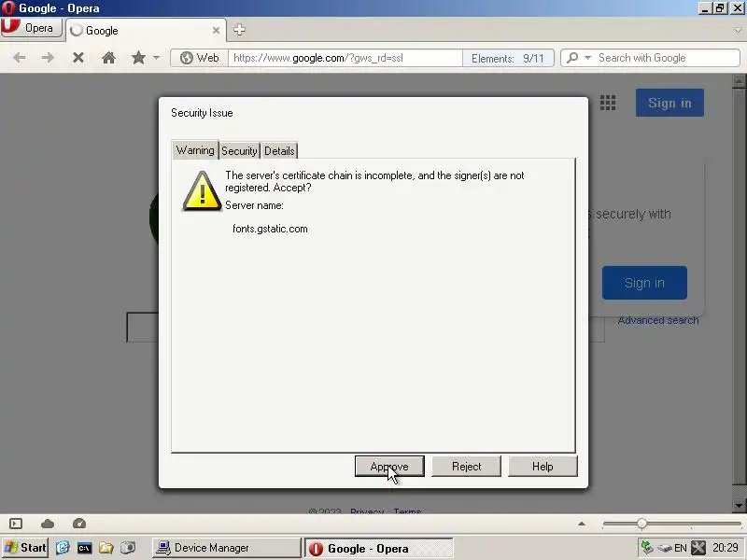
Task: Open a new tab with plus icon
Action: pos(239,30)
